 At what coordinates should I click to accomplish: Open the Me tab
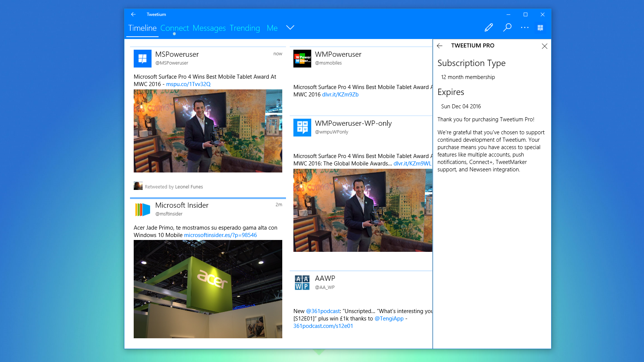pyautogui.click(x=272, y=28)
